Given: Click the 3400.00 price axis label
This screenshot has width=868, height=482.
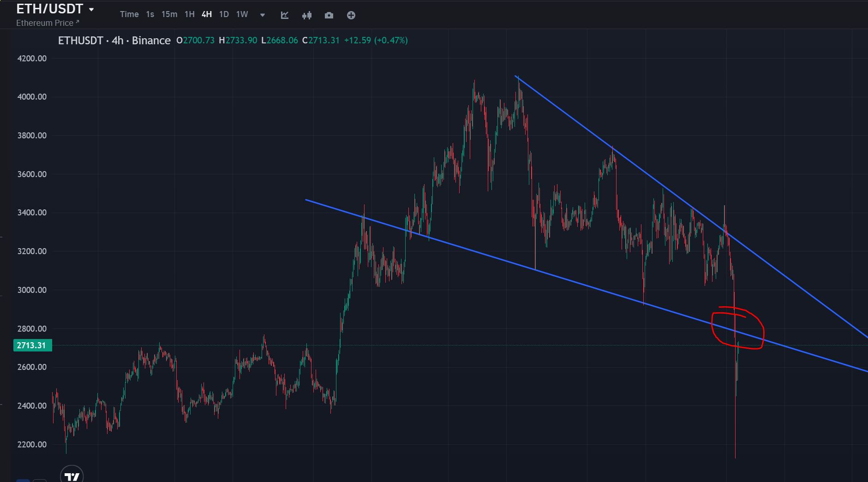Looking at the screenshot, I should point(32,213).
